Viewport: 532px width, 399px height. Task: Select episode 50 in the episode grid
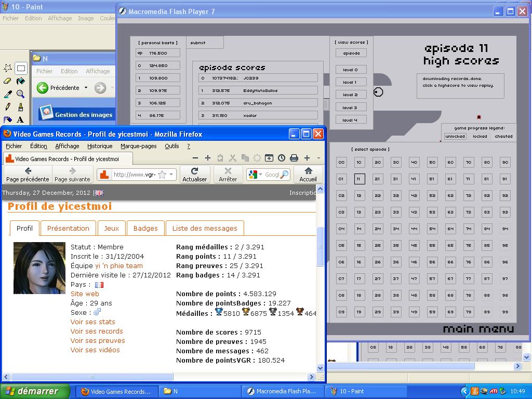click(432, 163)
